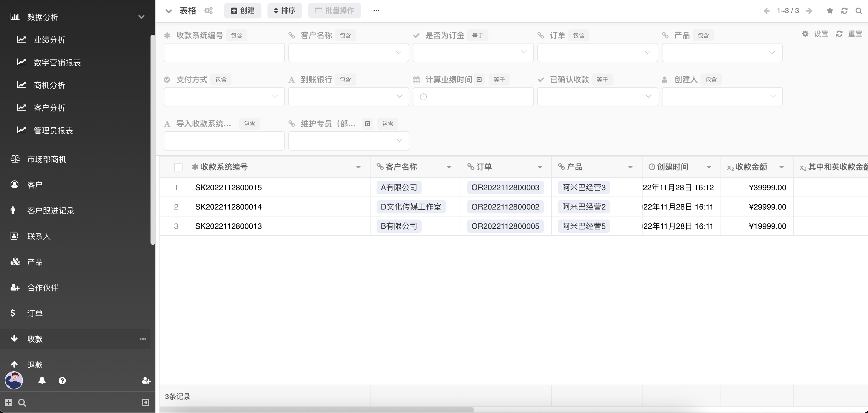Open the 已确认收款 filter dropdown
868x413 pixels.
(x=598, y=97)
